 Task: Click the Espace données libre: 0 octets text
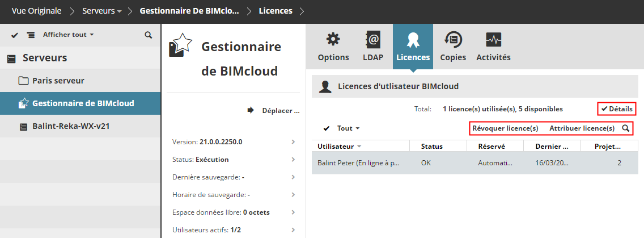coord(221,212)
